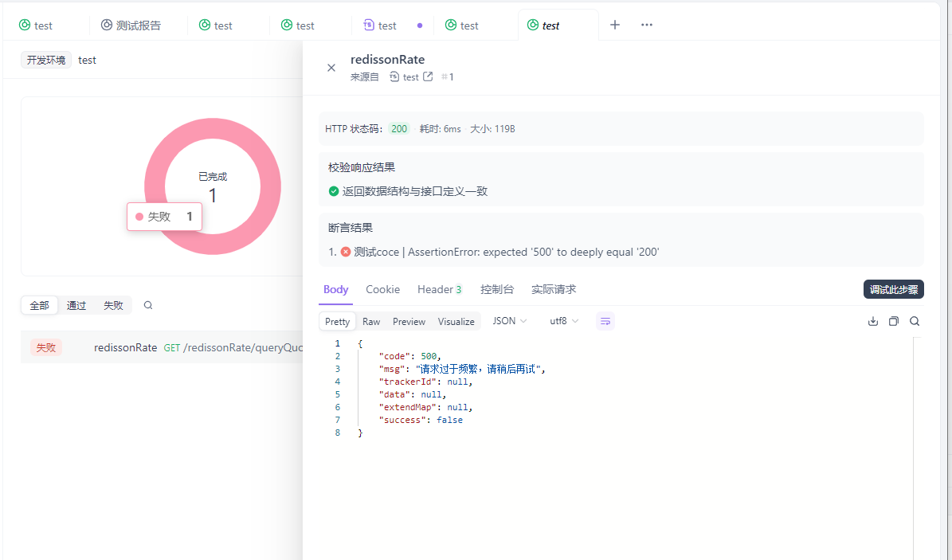Viewport: 952px width, 560px height.
Task: Click the 失败 legend on the pie chart
Action: (x=164, y=216)
